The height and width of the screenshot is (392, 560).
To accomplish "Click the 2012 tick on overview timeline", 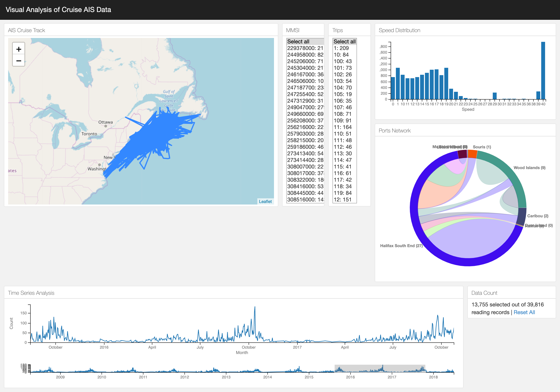I will pyautogui.click(x=185, y=377).
